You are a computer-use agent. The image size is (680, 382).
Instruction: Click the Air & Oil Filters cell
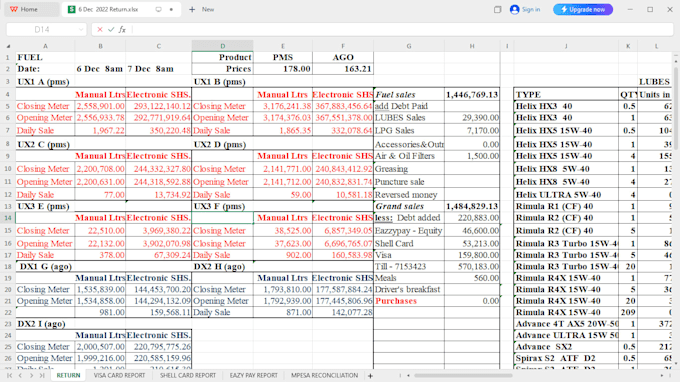click(409, 156)
